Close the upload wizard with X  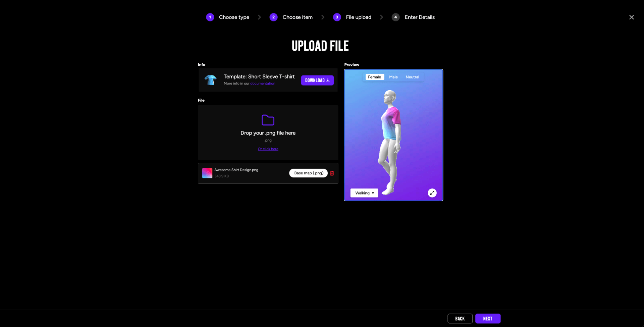[631, 17]
